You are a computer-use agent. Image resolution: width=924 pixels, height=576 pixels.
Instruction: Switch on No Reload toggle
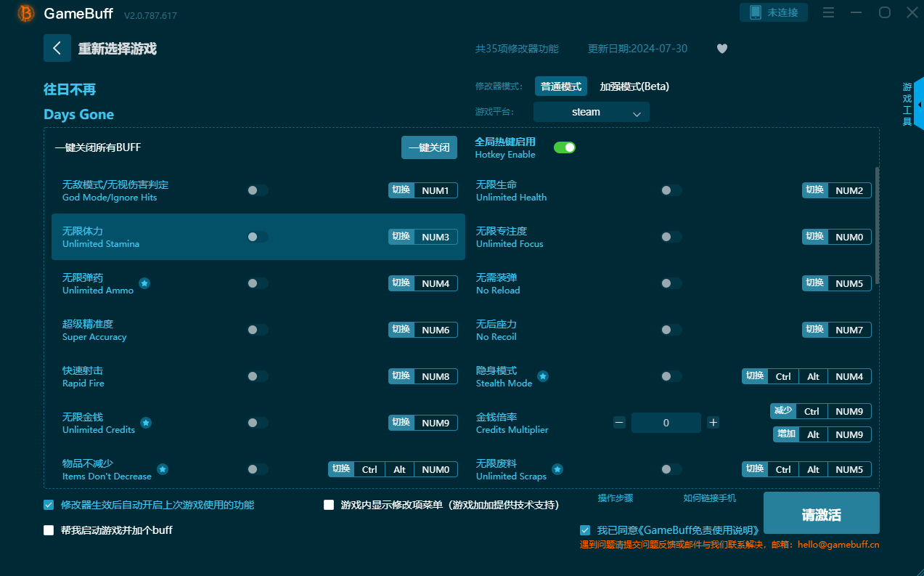coord(671,283)
